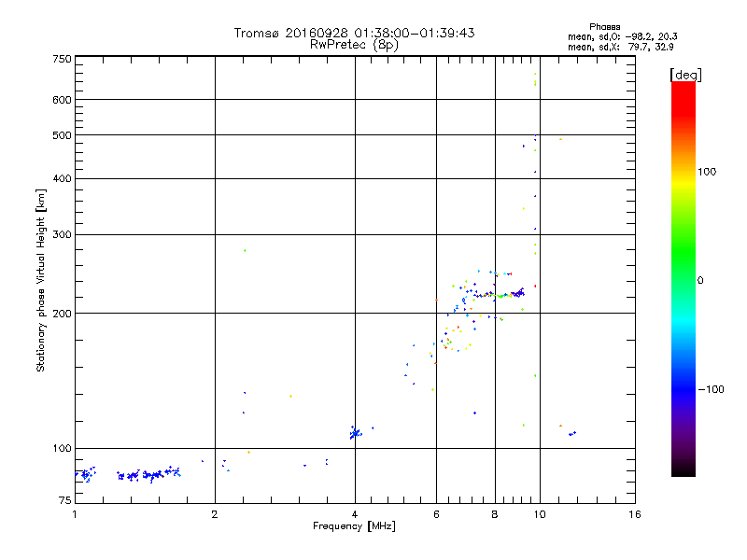Image resolution: width=747 pixels, height=560 pixels.
Task: Click the colorbar tick label "-100"
Action: [x=711, y=389]
